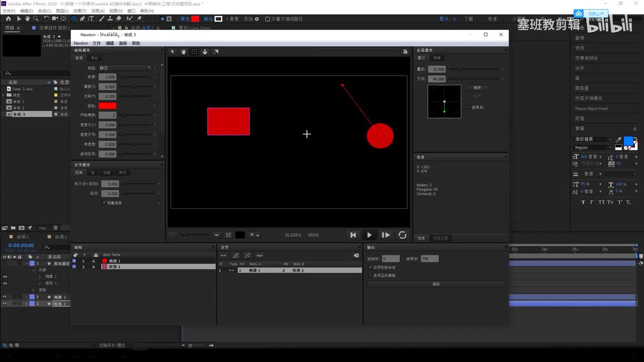Step the Newton simulation forward one frame
This screenshot has width=644, height=362.
386,235
